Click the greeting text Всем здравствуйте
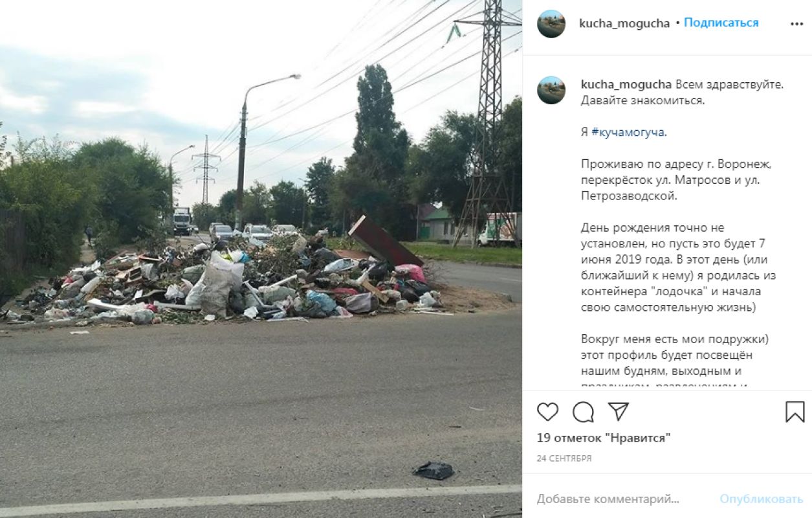 point(730,85)
